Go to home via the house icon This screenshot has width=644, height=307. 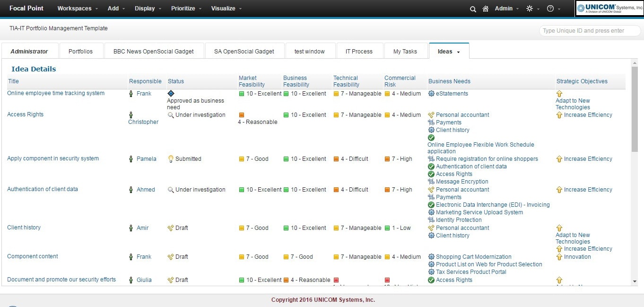click(x=485, y=9)
